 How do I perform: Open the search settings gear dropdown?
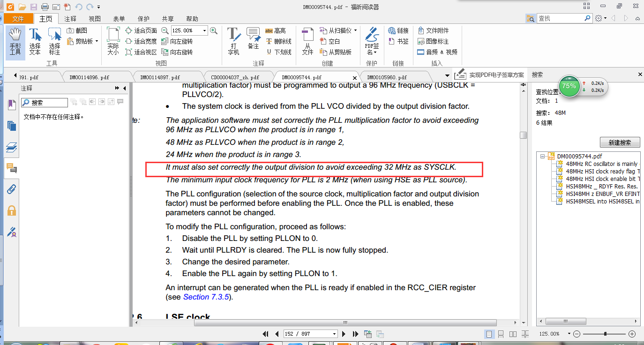point(600,18)
